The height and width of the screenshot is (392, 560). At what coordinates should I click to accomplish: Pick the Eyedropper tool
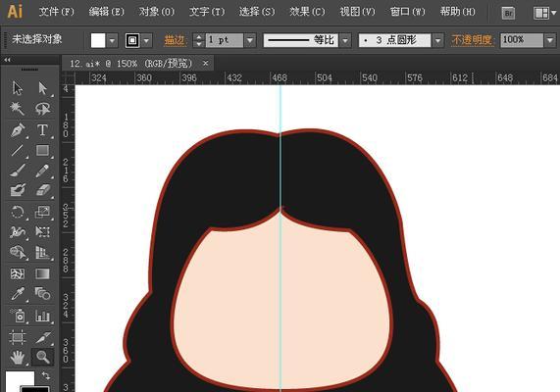[17, 294]
